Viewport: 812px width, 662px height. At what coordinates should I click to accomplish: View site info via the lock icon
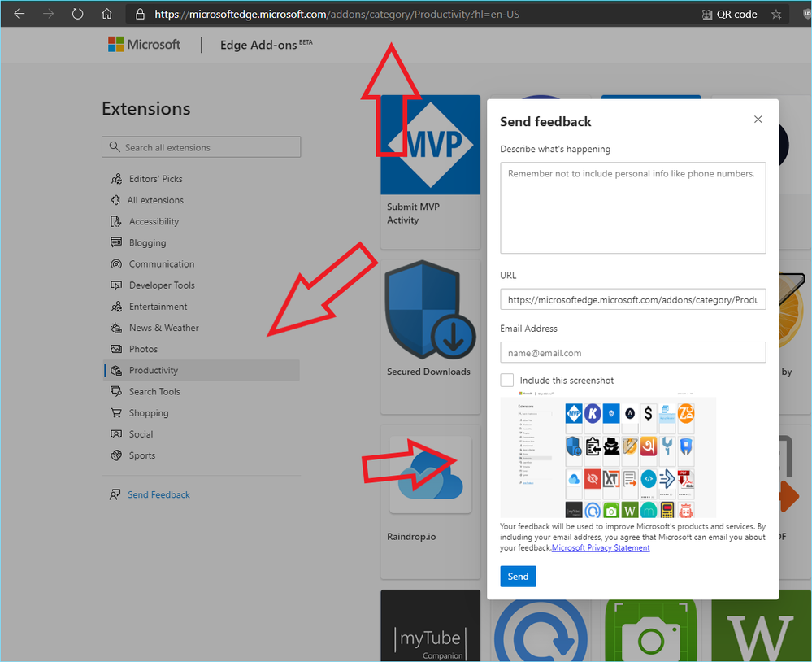pyautogui.click(x=140, y=14)
